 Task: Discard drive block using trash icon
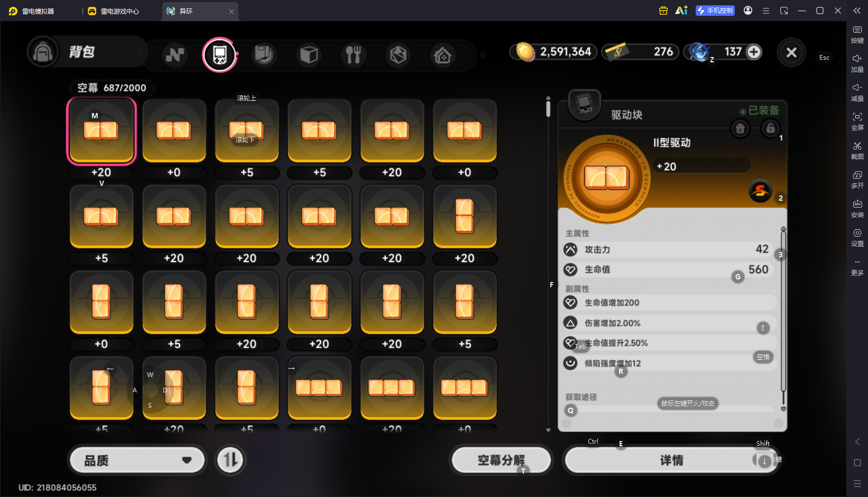pyautogui.click(x=740, y=128)
